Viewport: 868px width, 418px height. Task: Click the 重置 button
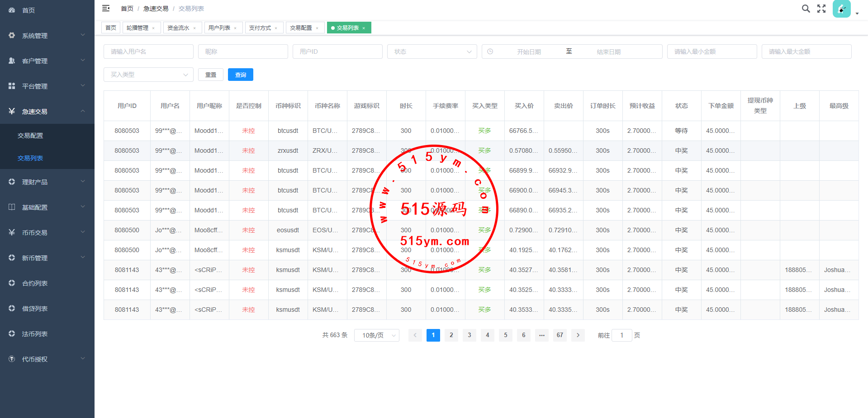pyautogui.click(x=211, y=75)
